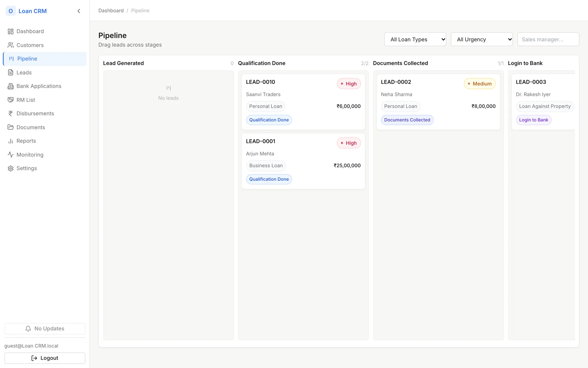Viewport: 588px width, 368px height.
Task: Click the empty-state icon above No leads
Action: click(168, 88)
